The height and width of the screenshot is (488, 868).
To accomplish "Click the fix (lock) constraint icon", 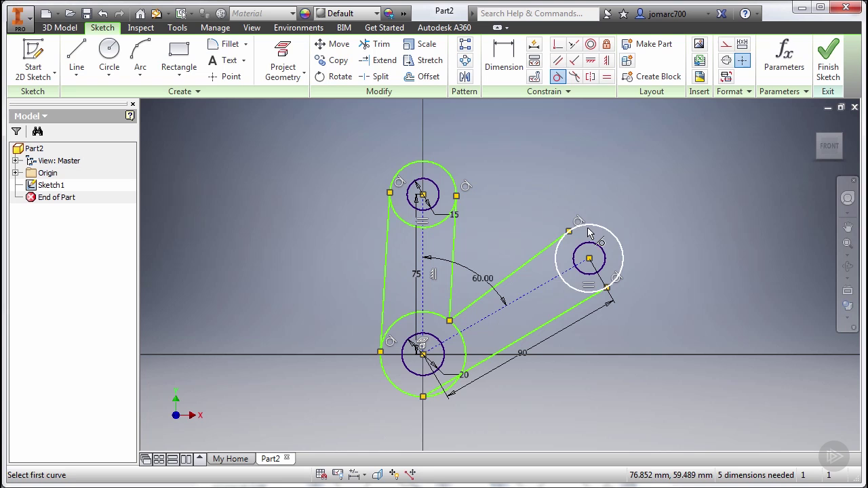I will pyautogui.click(x=607, y=44).
